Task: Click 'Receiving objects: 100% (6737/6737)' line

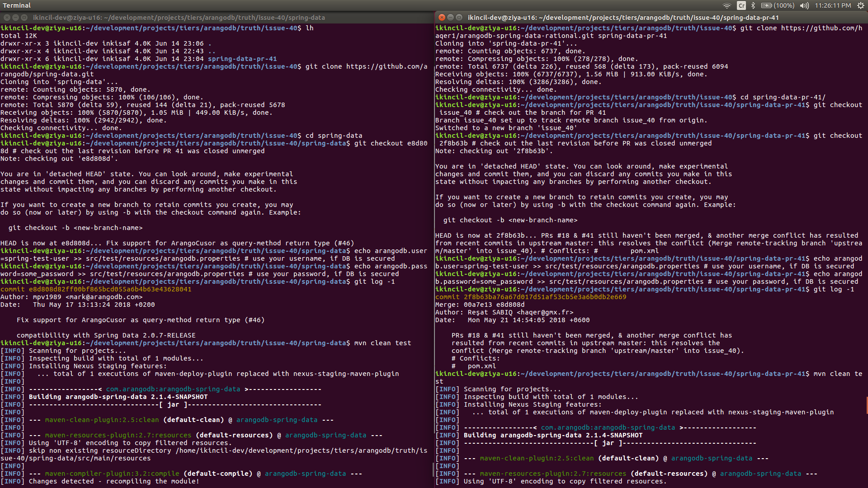Action: tap(571, 74)
